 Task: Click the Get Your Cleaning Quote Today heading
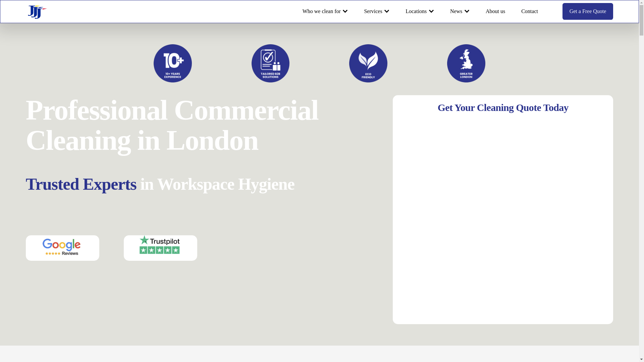pyautogui.click(x=503, y=108)
